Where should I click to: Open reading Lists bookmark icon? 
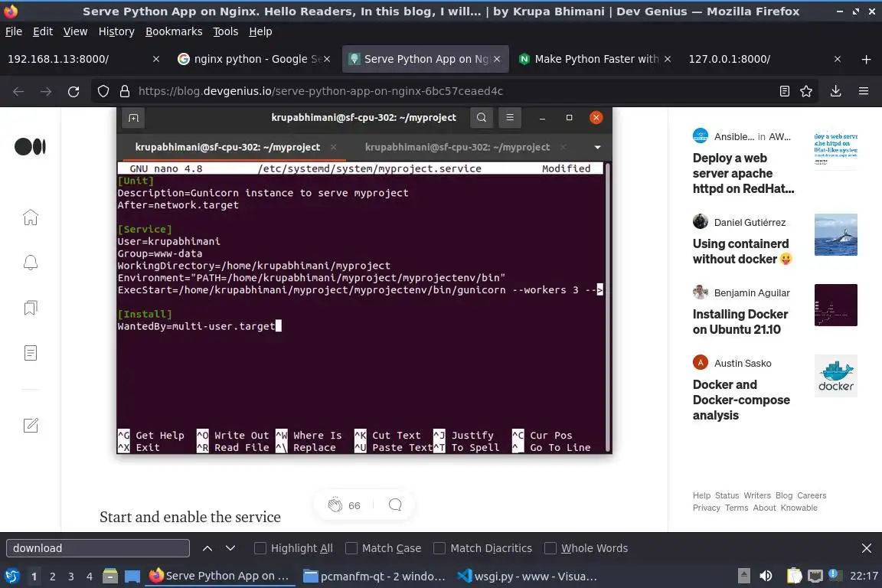click(31, 307)
